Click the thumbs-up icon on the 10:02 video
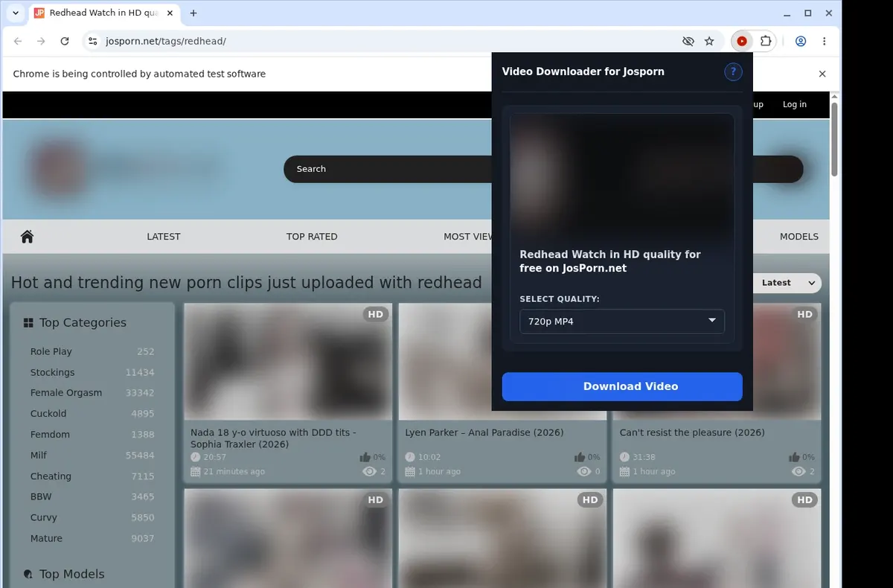The width and height of the screenshot is (893, 588). [580, 457]
